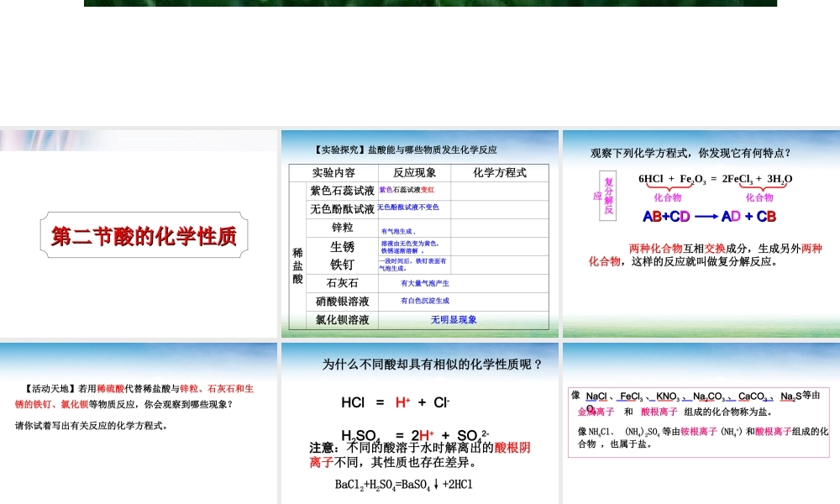
Task: Open the slide asking 为什么不同酸却具有相似的化学性质
Action: pos(419,423)
